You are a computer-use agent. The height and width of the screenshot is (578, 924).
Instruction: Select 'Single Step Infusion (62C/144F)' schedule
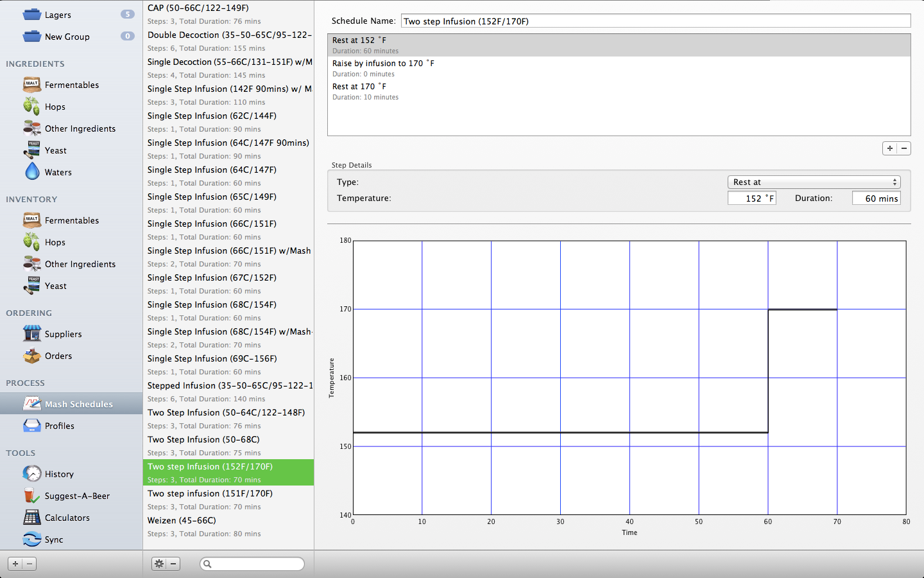coord(228,122)
